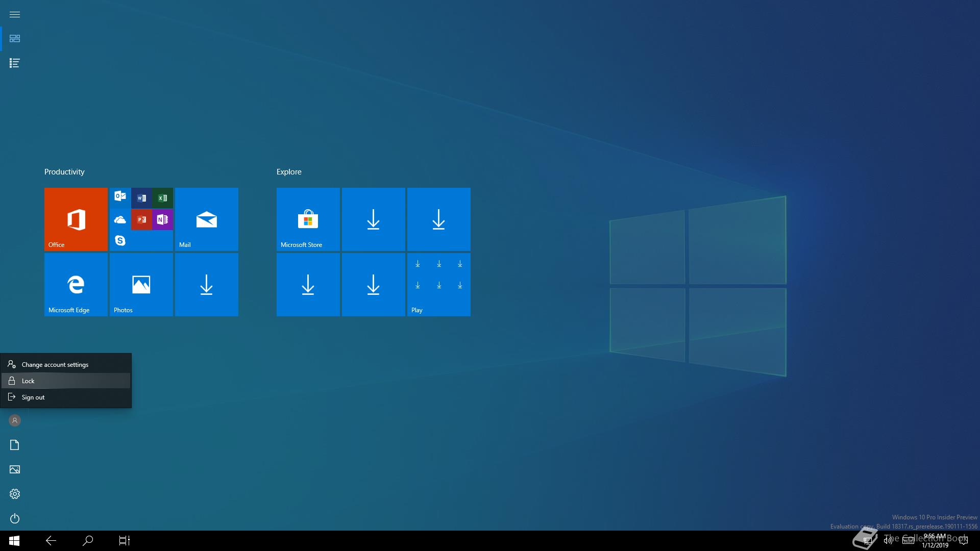Open Skype from the Office folder tile

point(120,240)
